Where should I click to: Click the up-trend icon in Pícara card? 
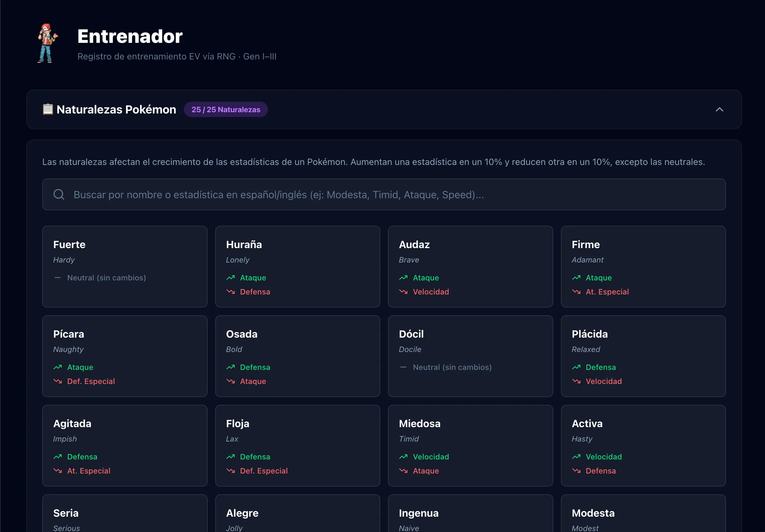pos(58,367)
